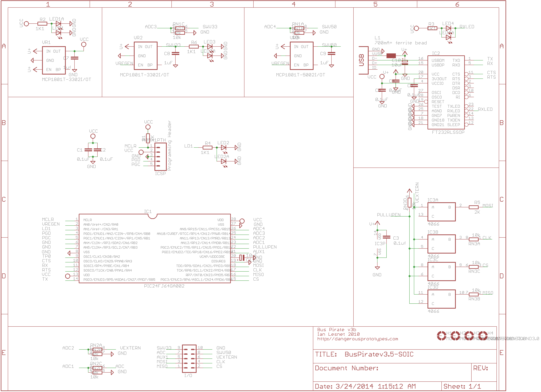Select the R5 2K resistor
The width and height of the screenshot is (541, 392).
[x=474, y=207]
